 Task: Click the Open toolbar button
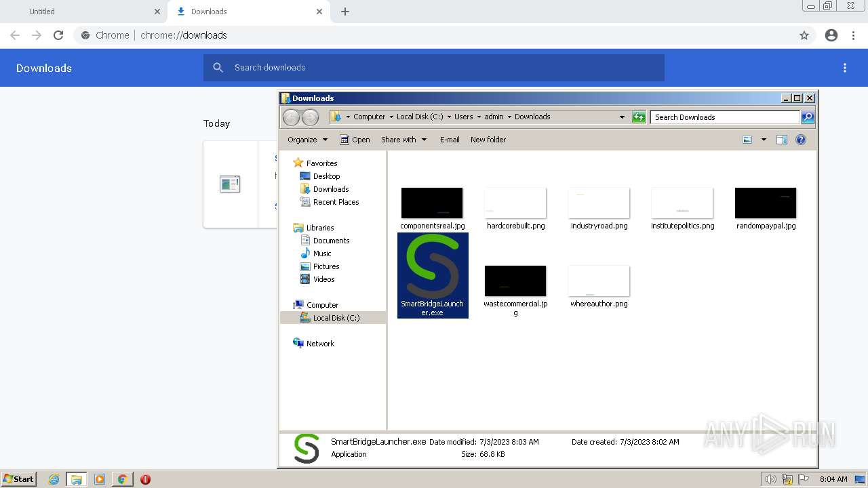click(355, 140)
